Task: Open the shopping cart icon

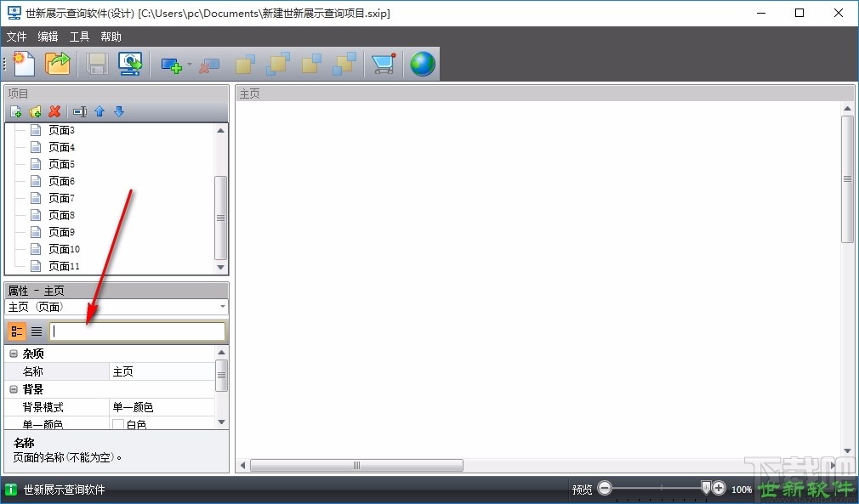Action: 384,64
